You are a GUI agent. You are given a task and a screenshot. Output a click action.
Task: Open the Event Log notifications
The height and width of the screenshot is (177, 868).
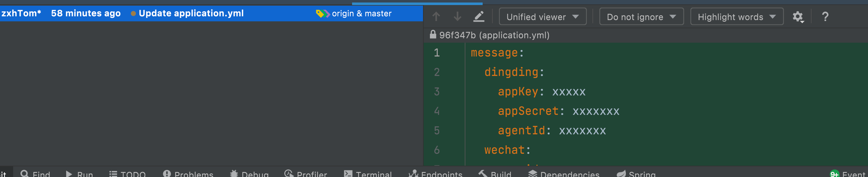[x=849, y=173]
